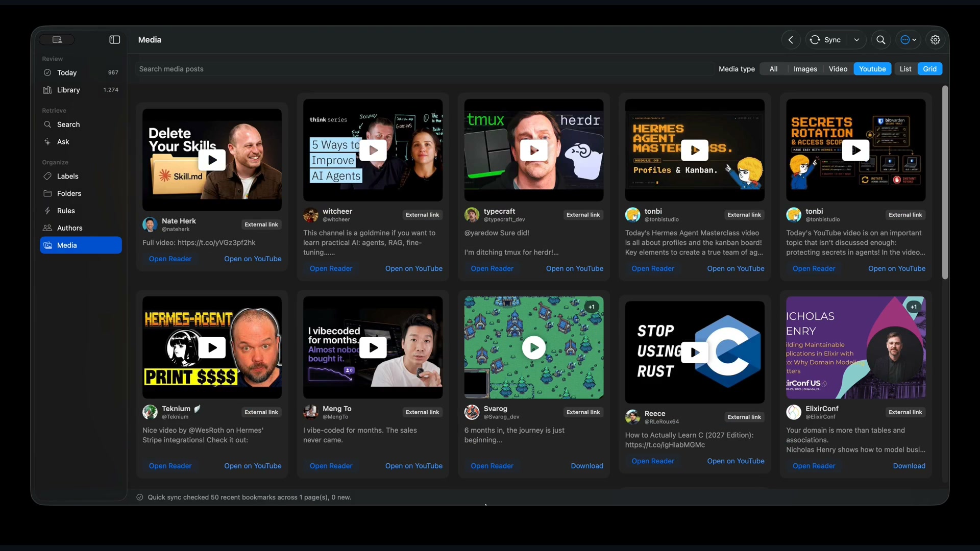Open typecraft post on YouTube
The image size is (980, 551).
575,269
